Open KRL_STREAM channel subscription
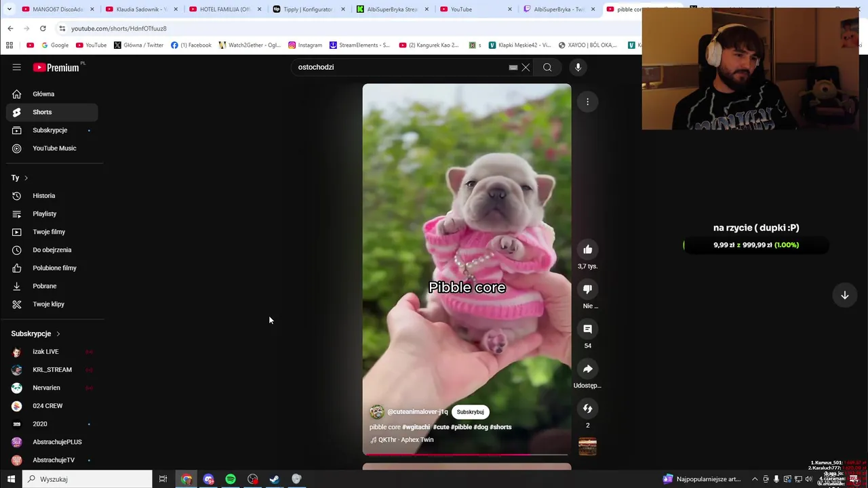 click(x=52, y=370)
